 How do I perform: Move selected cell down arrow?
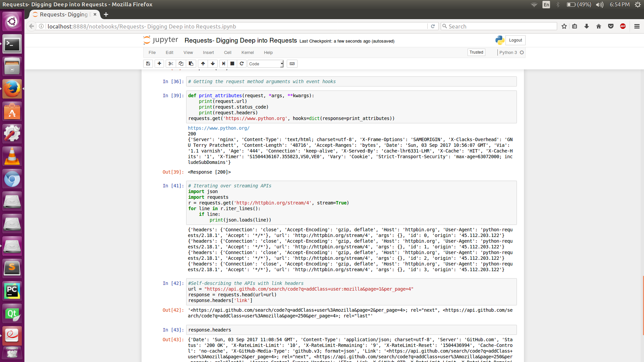[213, 64]
